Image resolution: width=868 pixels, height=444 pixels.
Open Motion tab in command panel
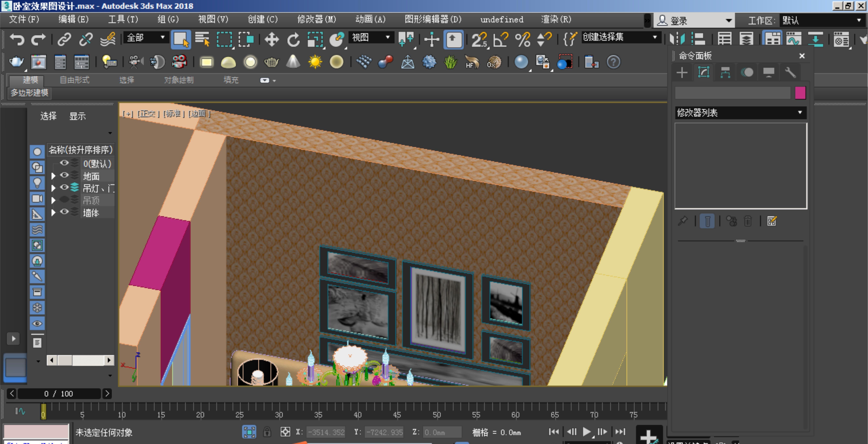(747, 72)
